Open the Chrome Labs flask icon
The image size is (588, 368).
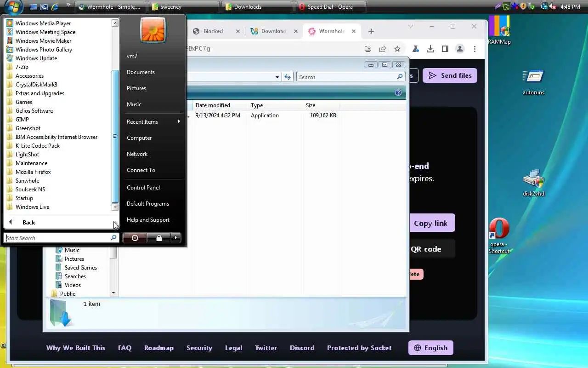pyautogui.click(x=415, y=49)
